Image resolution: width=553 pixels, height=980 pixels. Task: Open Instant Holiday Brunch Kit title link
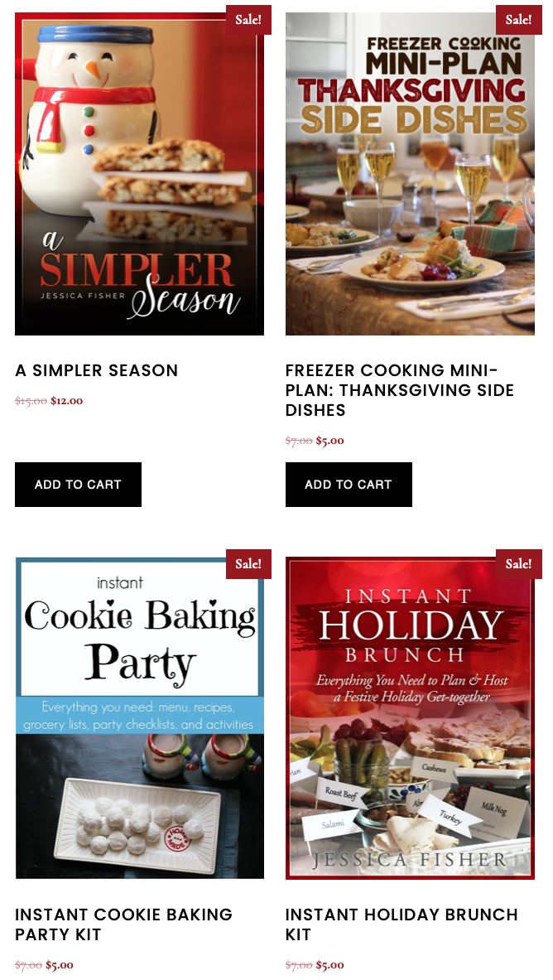pos(402,924)
